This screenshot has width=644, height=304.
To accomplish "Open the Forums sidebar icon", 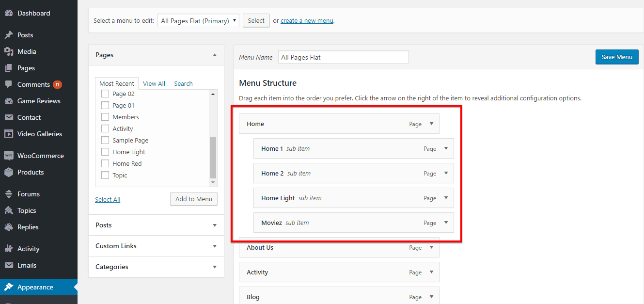I will point(10,193).
